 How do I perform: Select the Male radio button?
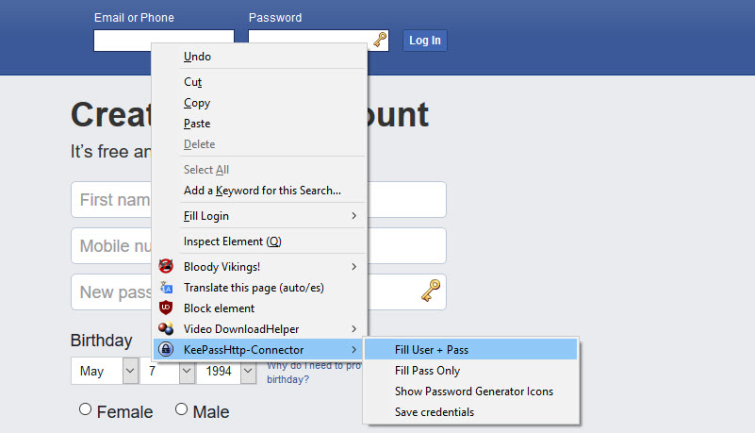pos(181,409)
